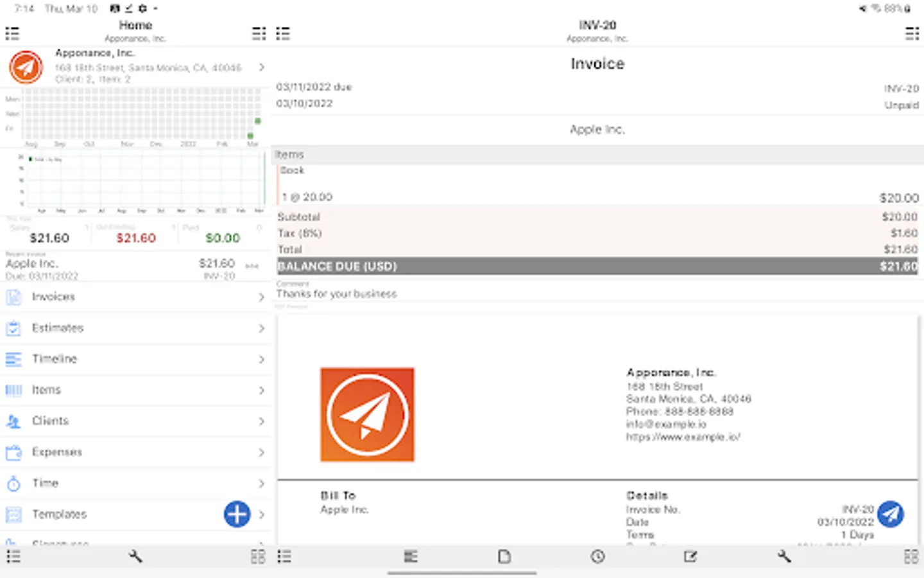Open the options icon right of Home title

[259, 33]
